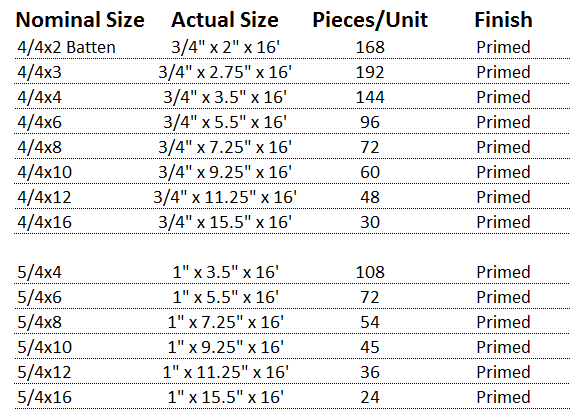Viewport: 584px width, 418px height.
Task: Click Primed finish in the 5/4x16 row
Action: (503, 397)
